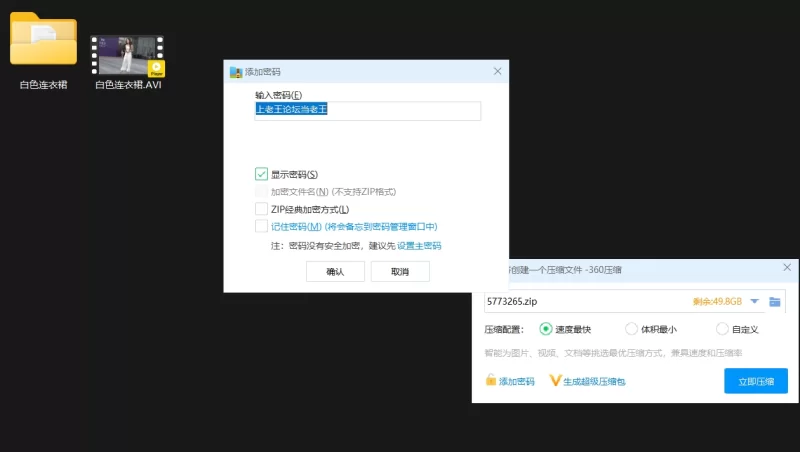This screenshot has width=800, height=452.
Task: Close the 添加密码 dialog with the X
Action: click(498, 71)
